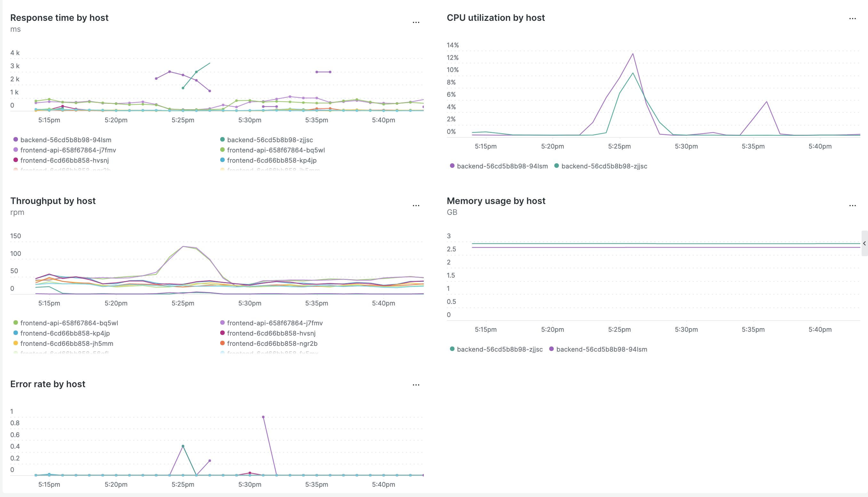The image size is (868, 497).
Task: Expand the collapsed right side panel arrow
Action: click(864, 243)
